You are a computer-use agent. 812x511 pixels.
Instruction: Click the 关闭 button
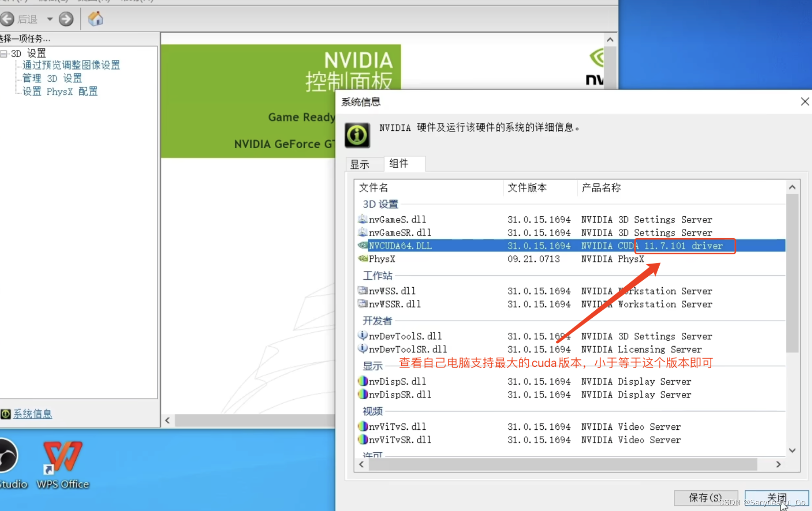(776, 498)
